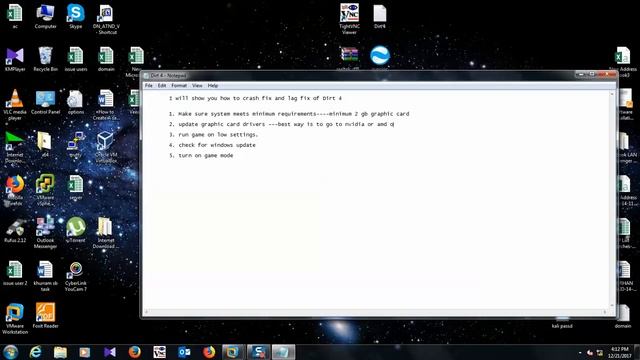Image resolution: width=640 pixels, height=360 pixels.
Task: Select the CyberLink YouCam 7 icon
Action: coord(76,276)
